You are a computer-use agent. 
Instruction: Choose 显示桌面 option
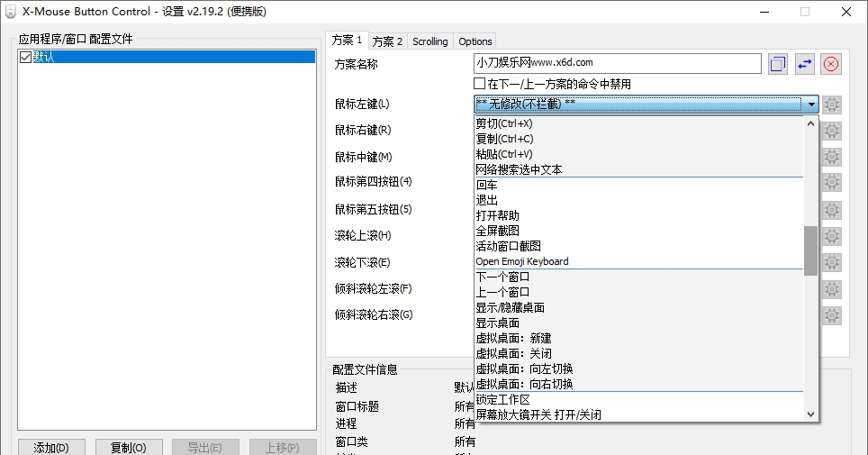coord(638,323)
